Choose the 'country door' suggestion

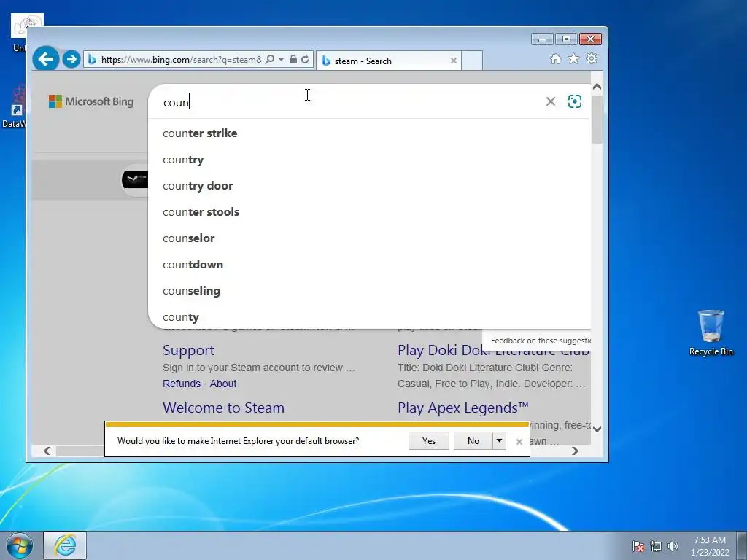tap(370, 186)
